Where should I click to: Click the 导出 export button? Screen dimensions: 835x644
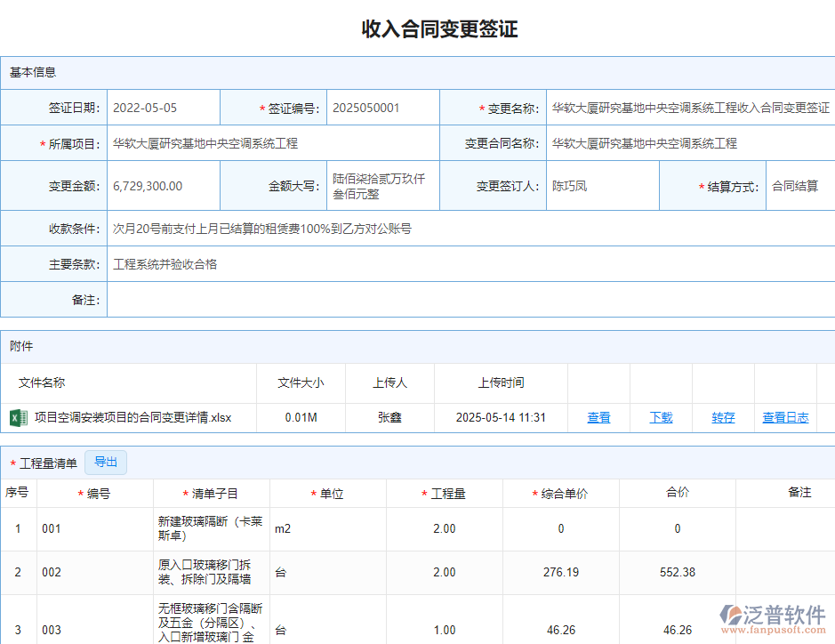click(106, 462)
